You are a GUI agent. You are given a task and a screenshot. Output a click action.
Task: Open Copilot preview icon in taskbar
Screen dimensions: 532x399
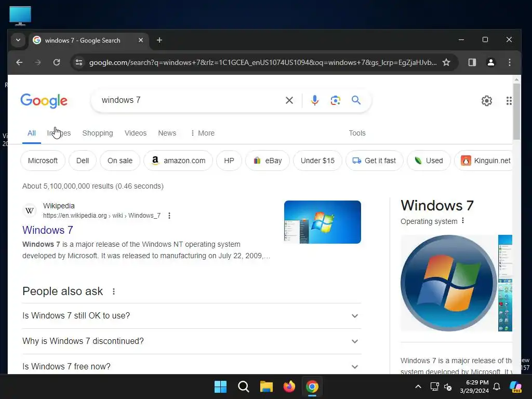(x=515, y=387)
